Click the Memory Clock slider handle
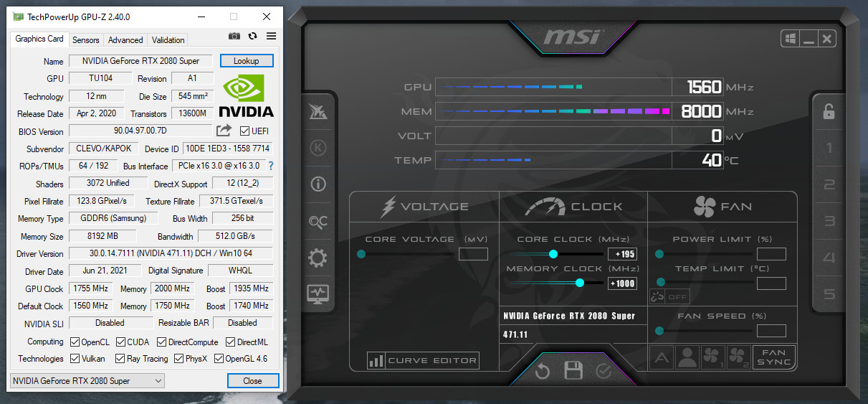The height and width of the screenshot is (404, 868). coord(579,283)
